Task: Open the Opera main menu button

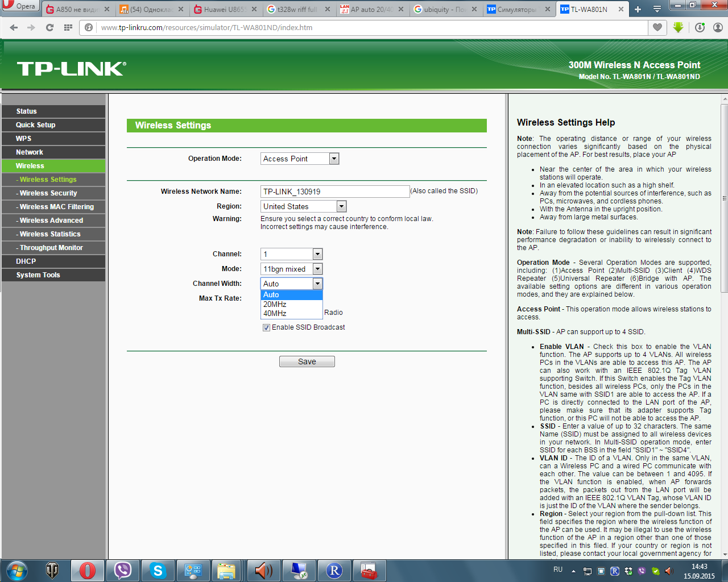Action: click(20, 6)
